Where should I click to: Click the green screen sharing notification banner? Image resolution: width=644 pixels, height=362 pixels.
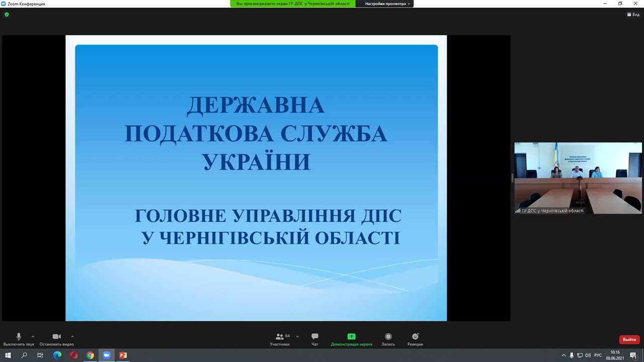293,4
